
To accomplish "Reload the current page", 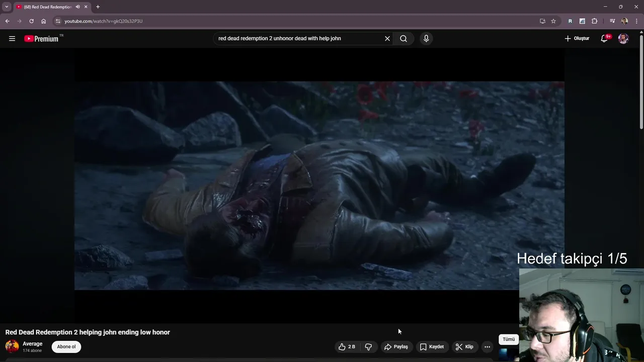I will [x=31, y=21].
